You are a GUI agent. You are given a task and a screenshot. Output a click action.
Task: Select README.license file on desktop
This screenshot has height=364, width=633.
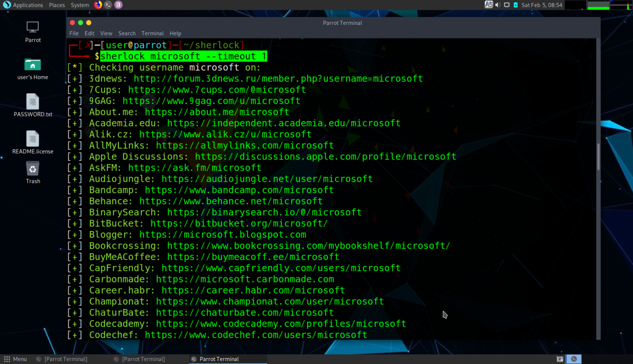click(33, 142)
